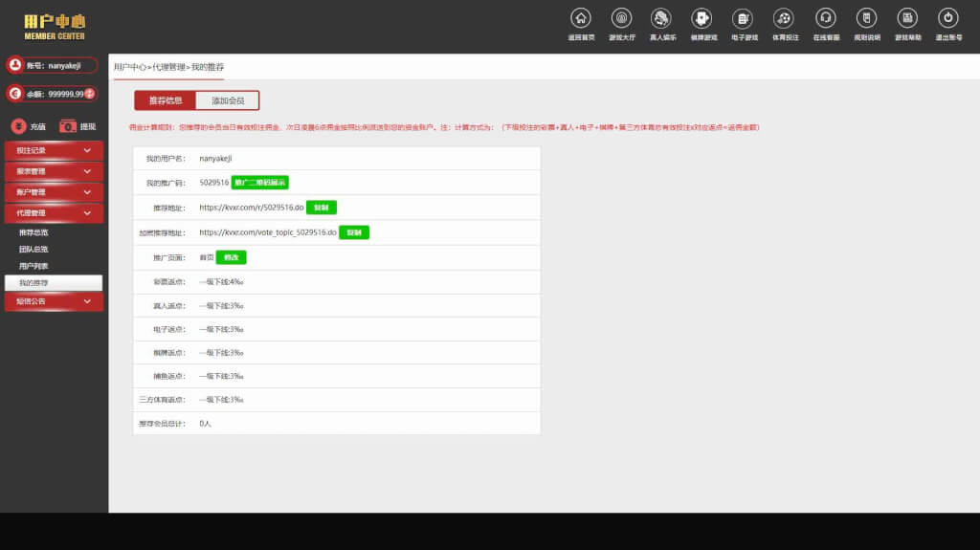Open 推荐总览 in sidebar

tap(33, 232)
